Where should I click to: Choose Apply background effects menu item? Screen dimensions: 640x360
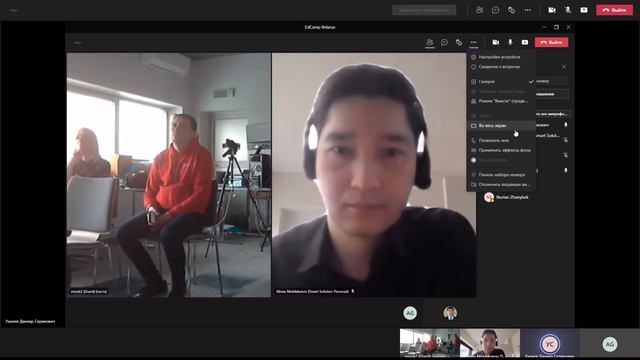501,150
